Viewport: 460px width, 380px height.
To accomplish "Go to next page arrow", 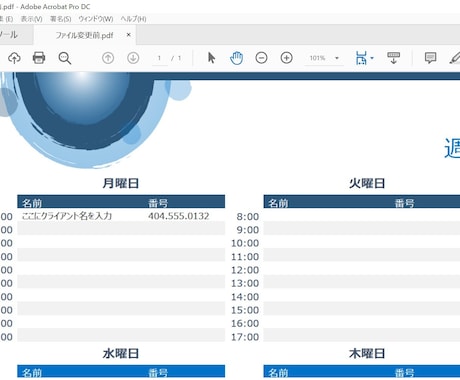I will (133, 58).
